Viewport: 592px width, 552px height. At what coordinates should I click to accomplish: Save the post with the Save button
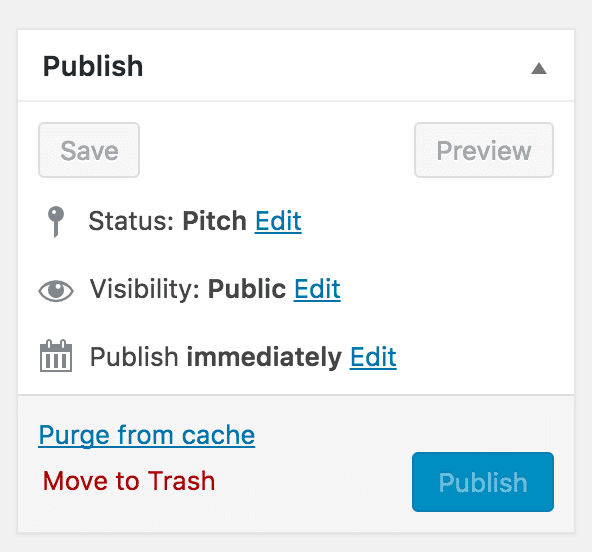[x=89, y=150]
